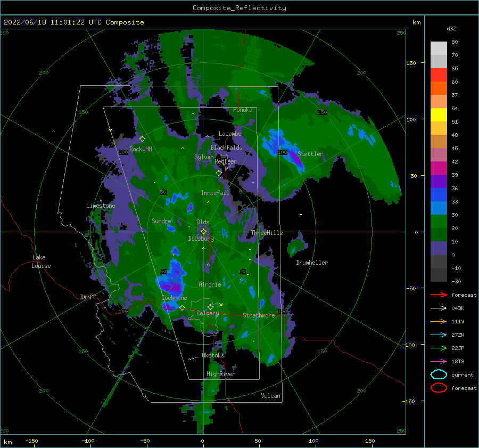Image resolution: width=479 pixels, height=448 pixels.
Task: Click the magenta 18TS arrow in legend
Action: tap(439, 362)
